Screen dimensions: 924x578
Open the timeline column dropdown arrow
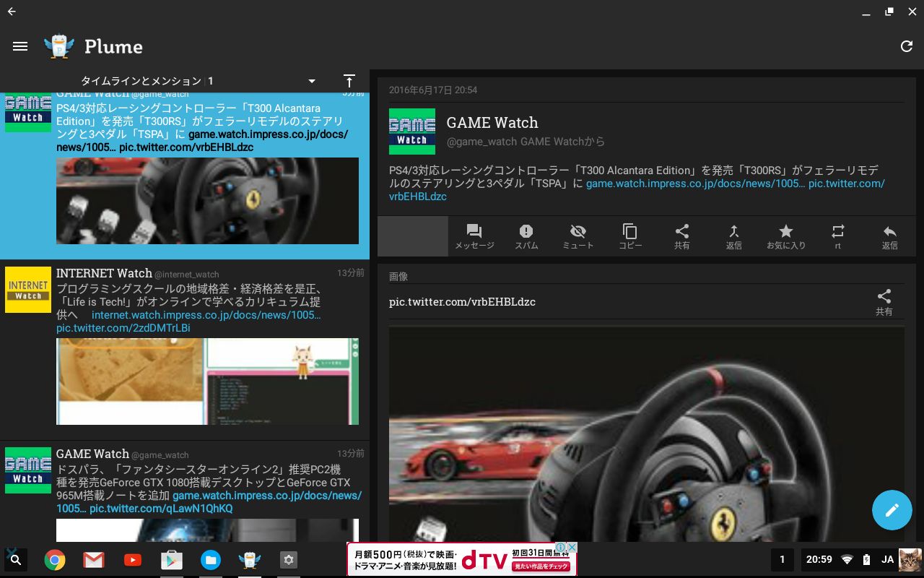click(x=312, y=81)
